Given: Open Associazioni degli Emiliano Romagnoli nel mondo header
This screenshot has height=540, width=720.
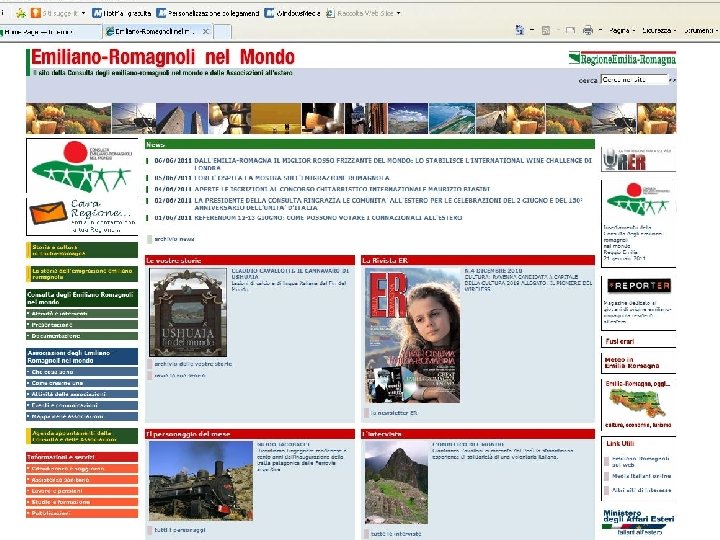Looking at the screenshot, I should 82,357.
